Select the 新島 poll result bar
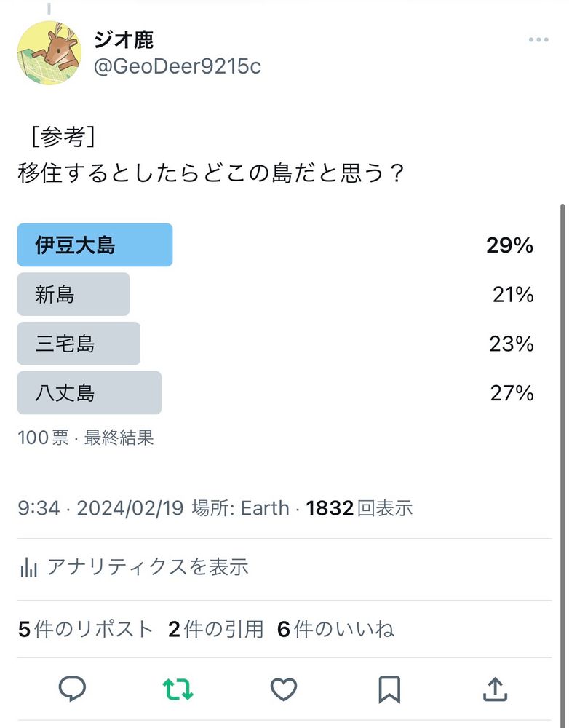The image size is (569, 728). (x=73, y=294)
